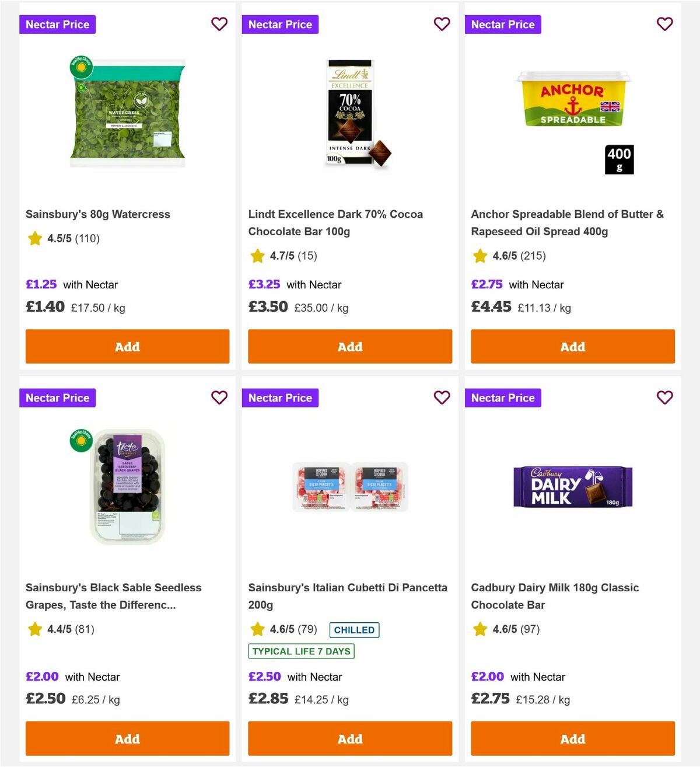Favourite the Anchor Spreadable butter product
Viewport: 700px width, 767px height.
click(665, 24)
